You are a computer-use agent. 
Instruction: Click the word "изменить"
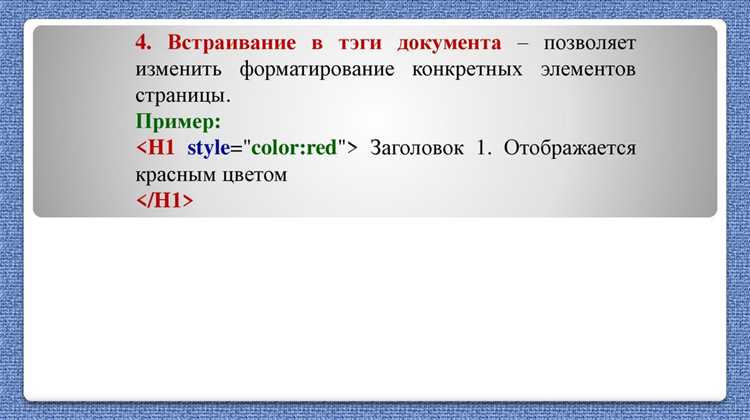click(x=178, y=69)
